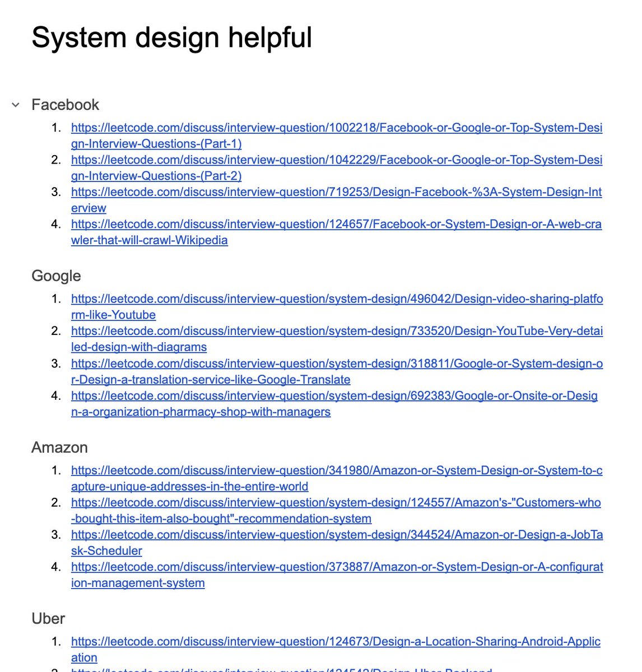Click the Amazon heading
Image resolution: width=642 pixels, height=672 pixels.
coord(59,447)
